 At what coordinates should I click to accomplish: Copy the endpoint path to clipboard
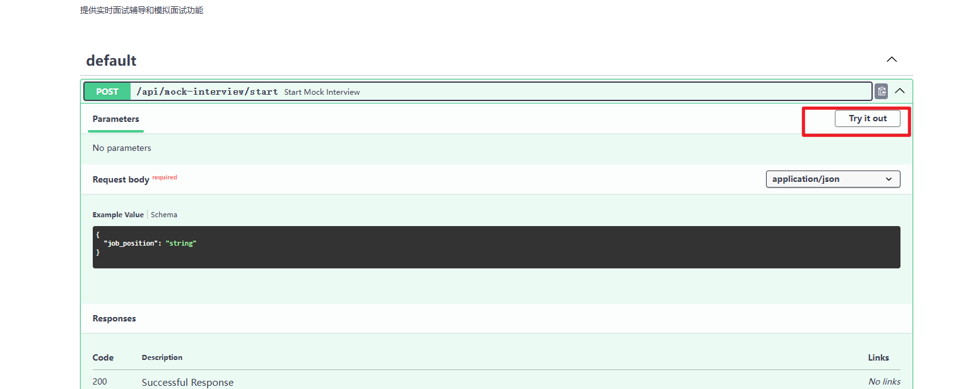pyautogui.click(x=881, y=91)
